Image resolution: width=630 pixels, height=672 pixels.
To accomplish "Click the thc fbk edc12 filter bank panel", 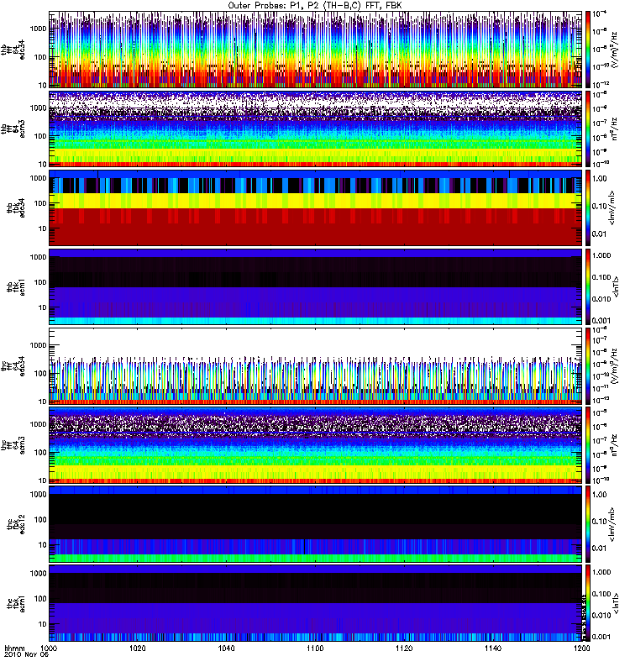I will click(x=316, y=524).
